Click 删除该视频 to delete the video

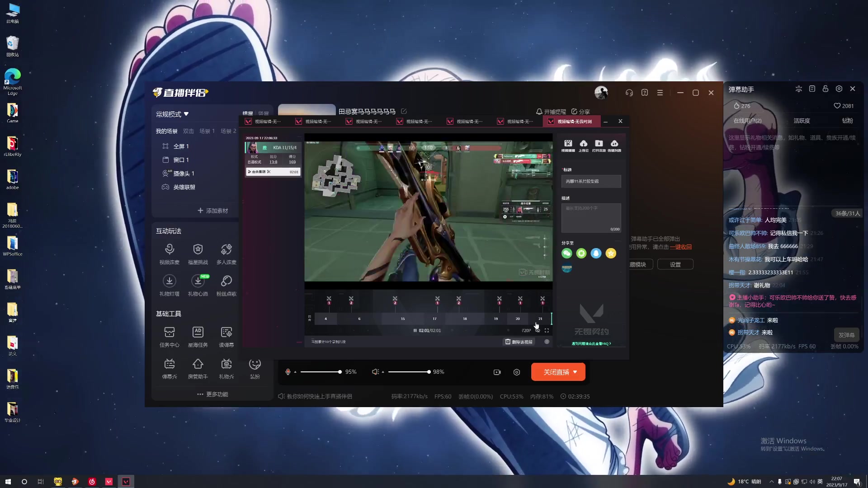click(x=519, y=342)
